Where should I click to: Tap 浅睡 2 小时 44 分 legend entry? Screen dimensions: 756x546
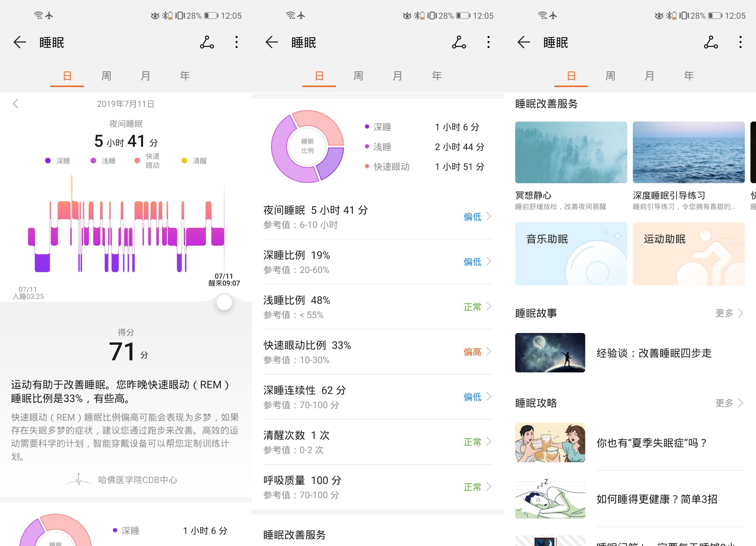[x=424, y=147]
